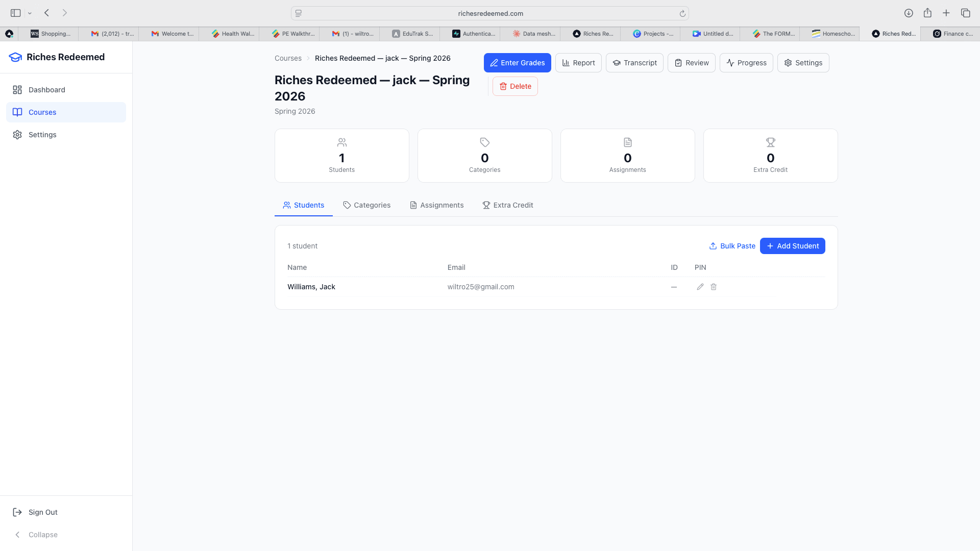Click the Enter Grades button

coord(517,63)
